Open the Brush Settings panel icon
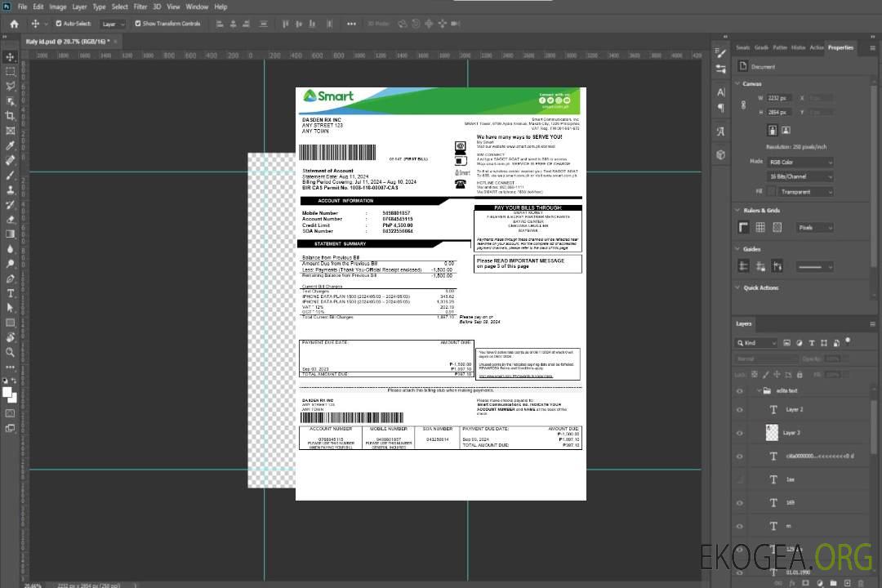The width and height of the screenshot is (882, 588). [x=721, y=53]
